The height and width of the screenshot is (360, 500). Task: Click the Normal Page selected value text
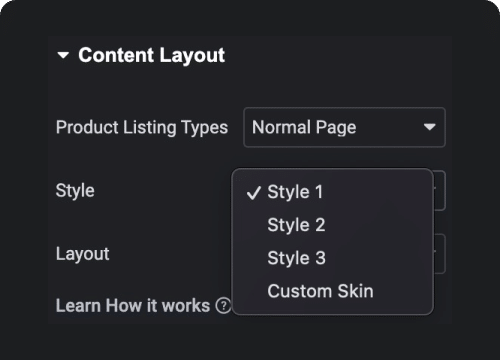(x=304, y=127)
